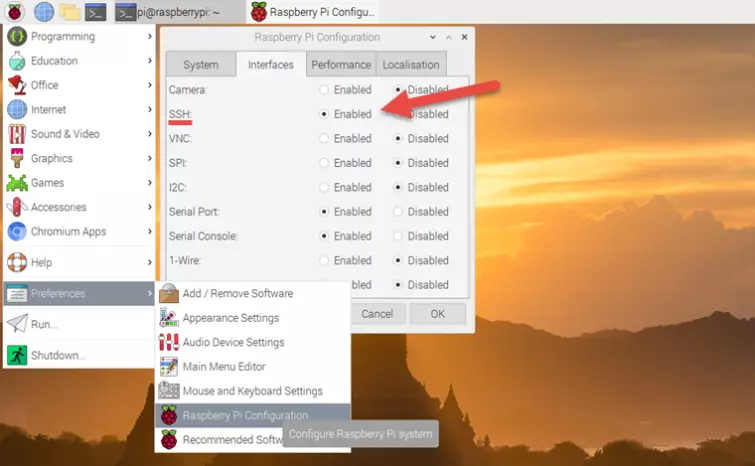The height and width of the screenshot is (466, 755).
Task: Disable the Serial Console
Action: click(x=398, y=236)
